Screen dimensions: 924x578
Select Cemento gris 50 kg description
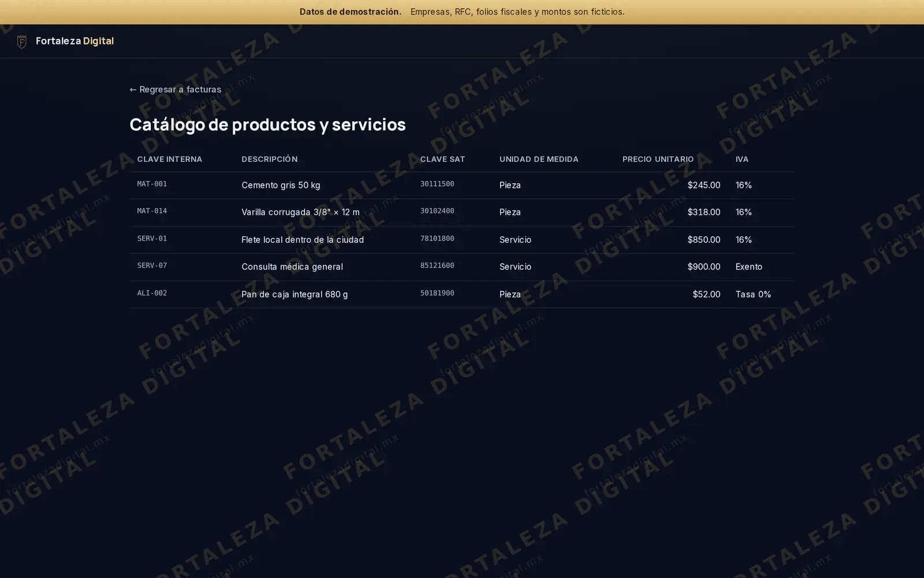(x=281, y=185)
